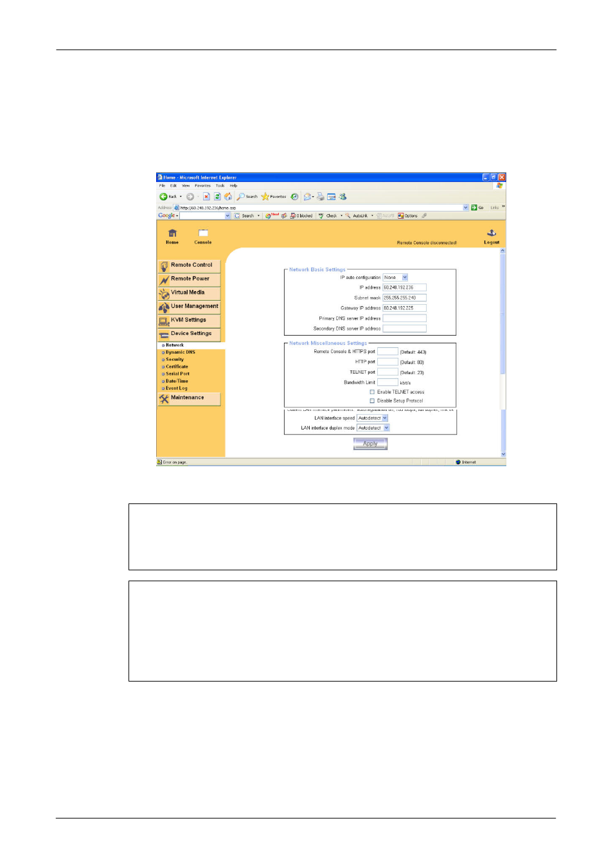Click the red Stop loading icon
The width and height of the screenshot is (613, 868).
[x=206, y=197]
